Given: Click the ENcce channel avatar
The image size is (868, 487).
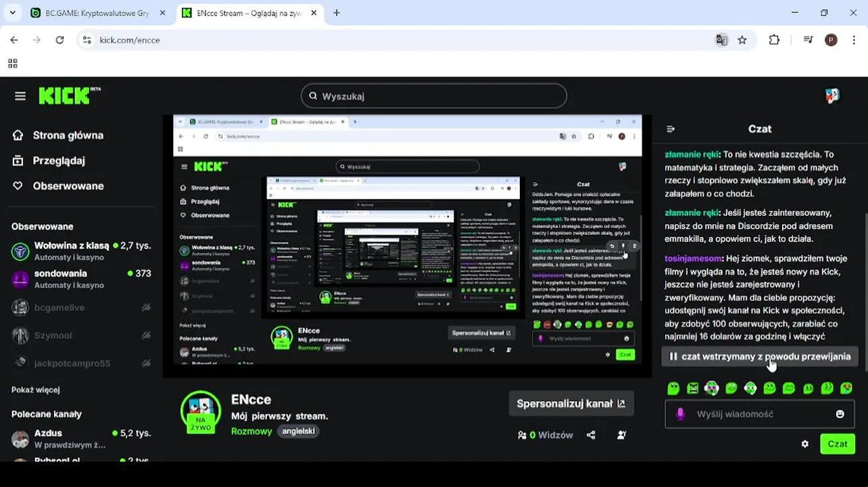Looking at the screenshot, I should click(201, 411).
